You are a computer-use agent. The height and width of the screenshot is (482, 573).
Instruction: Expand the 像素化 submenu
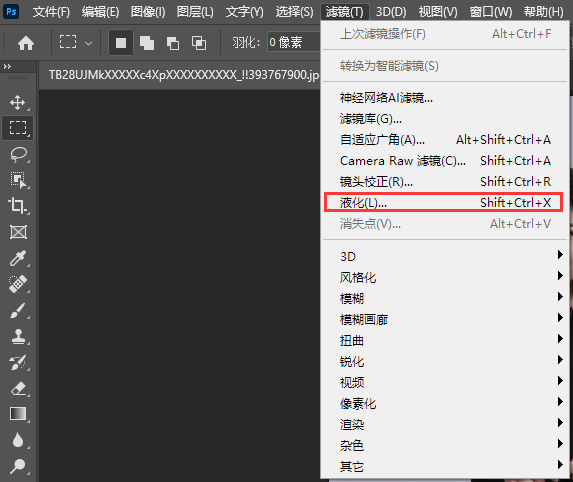(x=445, y=404)
